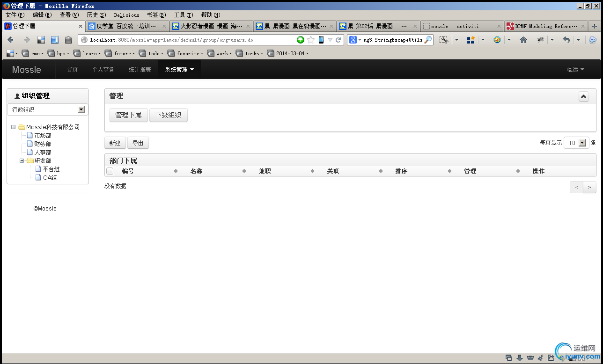Open the future bookmark folder
The image size is (603, 364).
(x=120, y=53)
